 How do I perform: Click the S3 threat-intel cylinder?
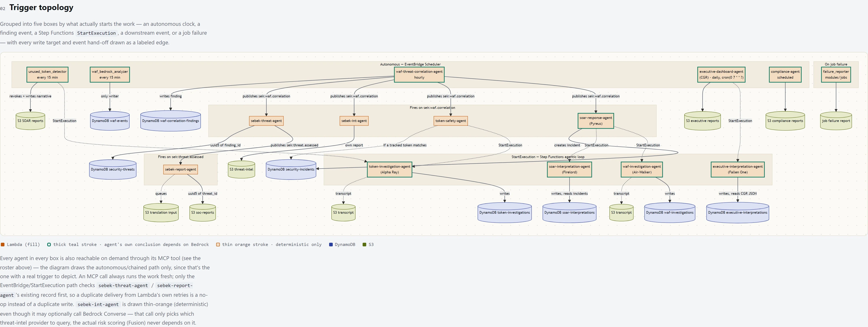point(241,169)
